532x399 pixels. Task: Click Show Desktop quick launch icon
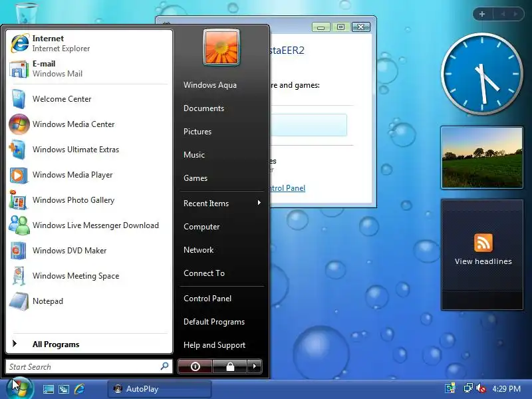48,389
